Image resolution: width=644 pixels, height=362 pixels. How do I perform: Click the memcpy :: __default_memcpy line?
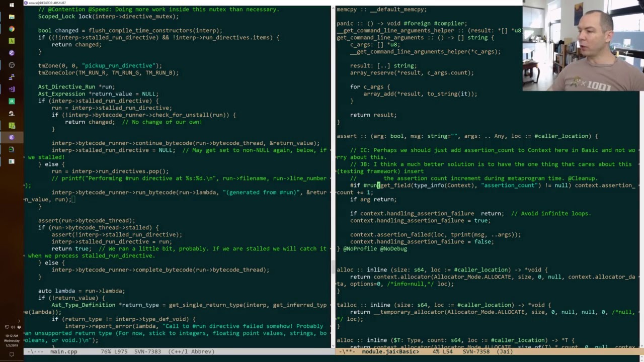pos(382,9)
